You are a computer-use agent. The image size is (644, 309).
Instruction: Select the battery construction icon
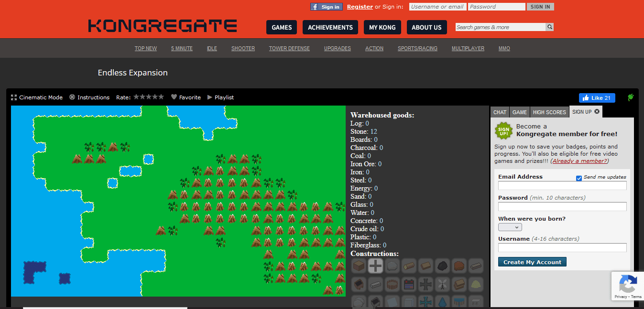click(409, 284)
